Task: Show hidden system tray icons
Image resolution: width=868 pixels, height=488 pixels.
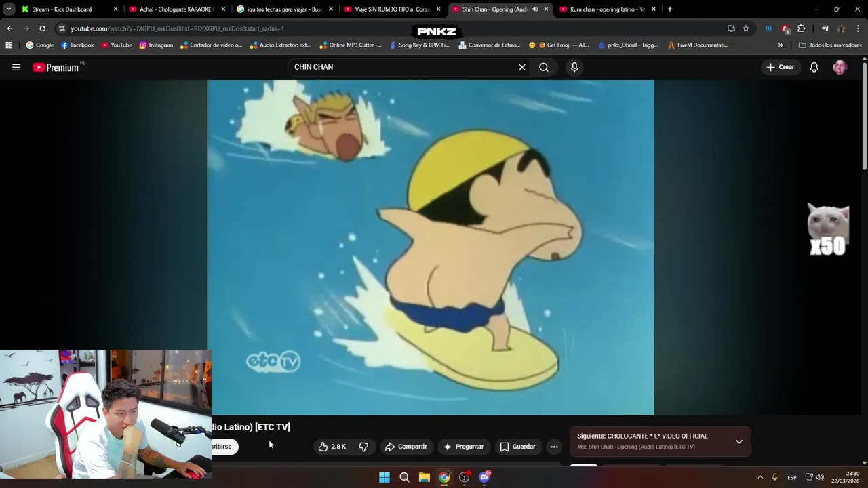Action: [760, 477]
